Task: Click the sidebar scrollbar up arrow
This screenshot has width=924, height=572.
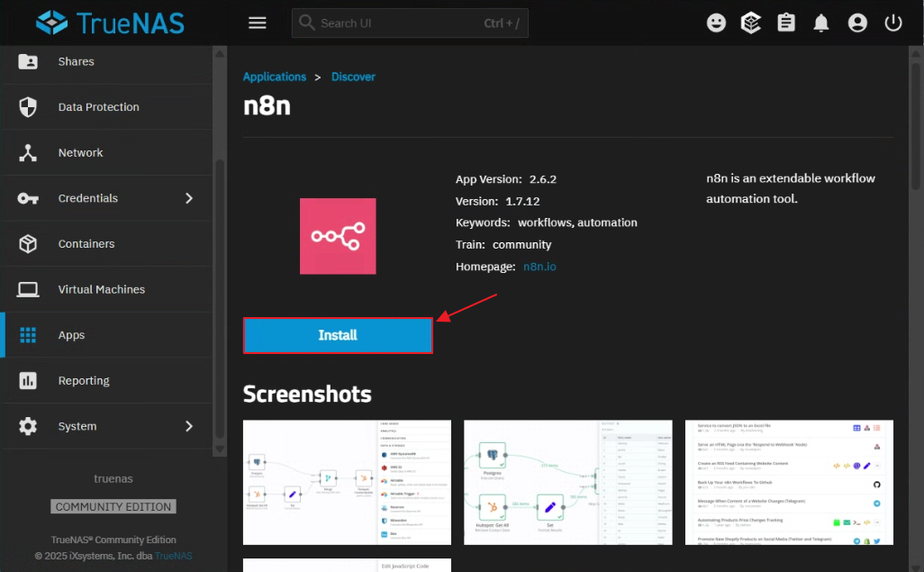Action: pyautogui.click(x=220, y=53)
